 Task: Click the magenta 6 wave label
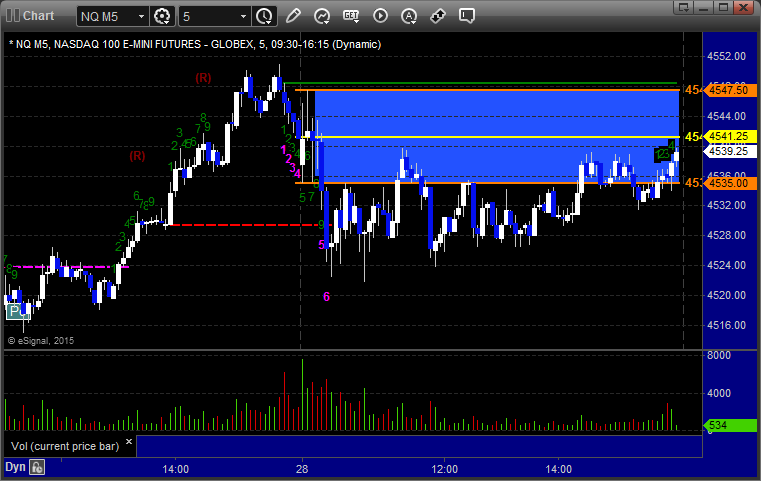tap(326, 297)
